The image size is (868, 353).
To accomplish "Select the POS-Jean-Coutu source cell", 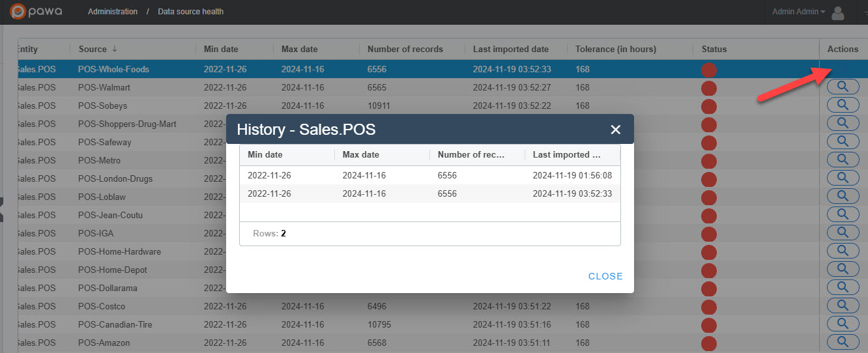I will (x=110, y=215).
